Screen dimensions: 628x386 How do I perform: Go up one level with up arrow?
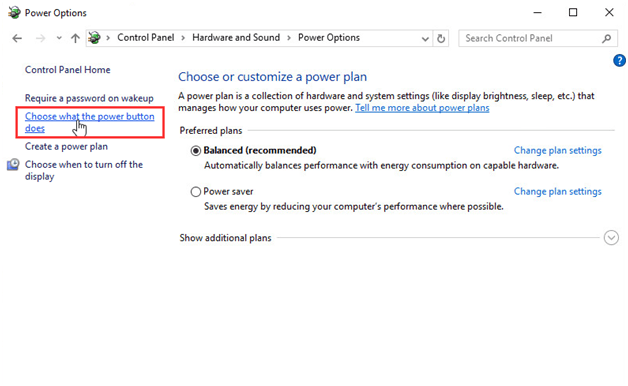click(x=75, y=38)
